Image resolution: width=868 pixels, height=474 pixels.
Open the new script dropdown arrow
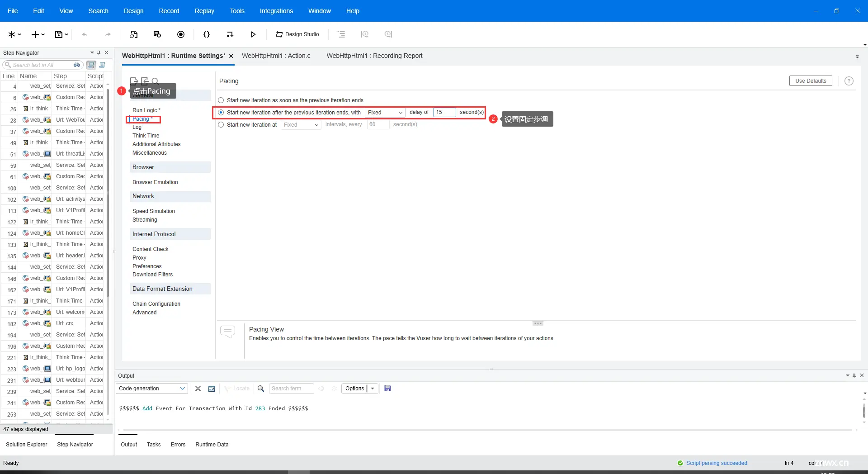pos(19,34)
